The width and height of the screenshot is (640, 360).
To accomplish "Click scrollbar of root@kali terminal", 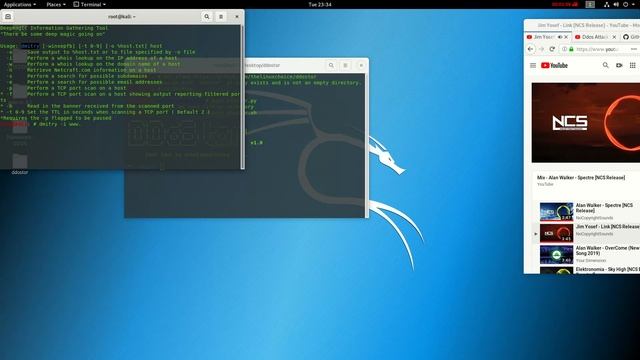I will click(242, 97).
